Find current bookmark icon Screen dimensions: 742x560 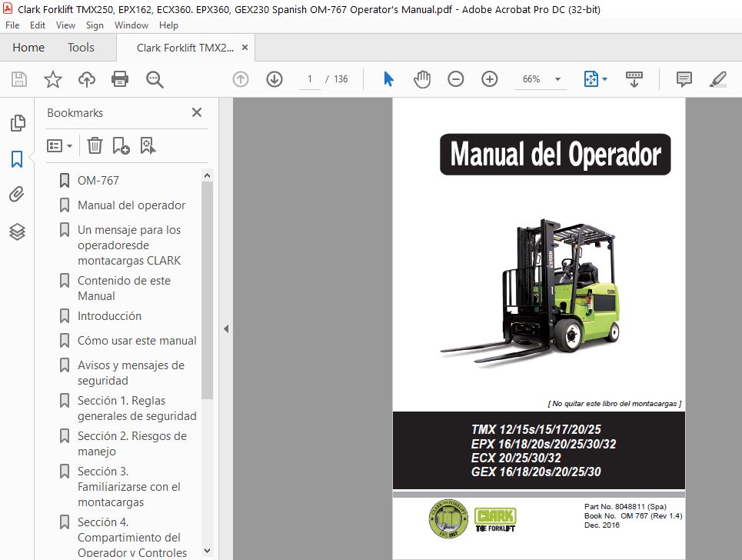point(148,145)
